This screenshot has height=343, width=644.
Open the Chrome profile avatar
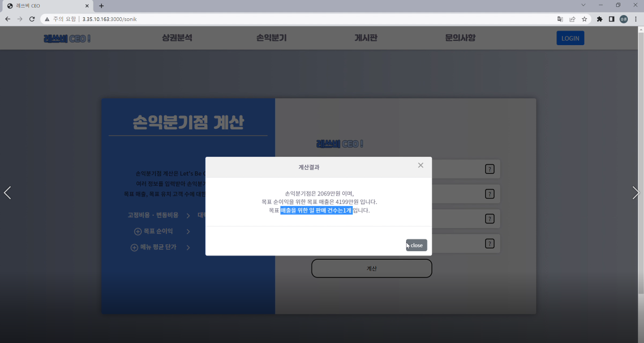(x=624, y=19)
